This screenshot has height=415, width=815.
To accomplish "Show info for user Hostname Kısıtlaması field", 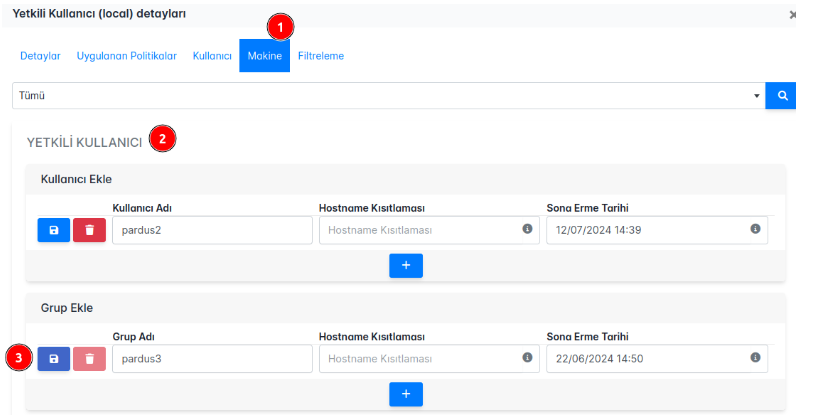I will [528, 229].
